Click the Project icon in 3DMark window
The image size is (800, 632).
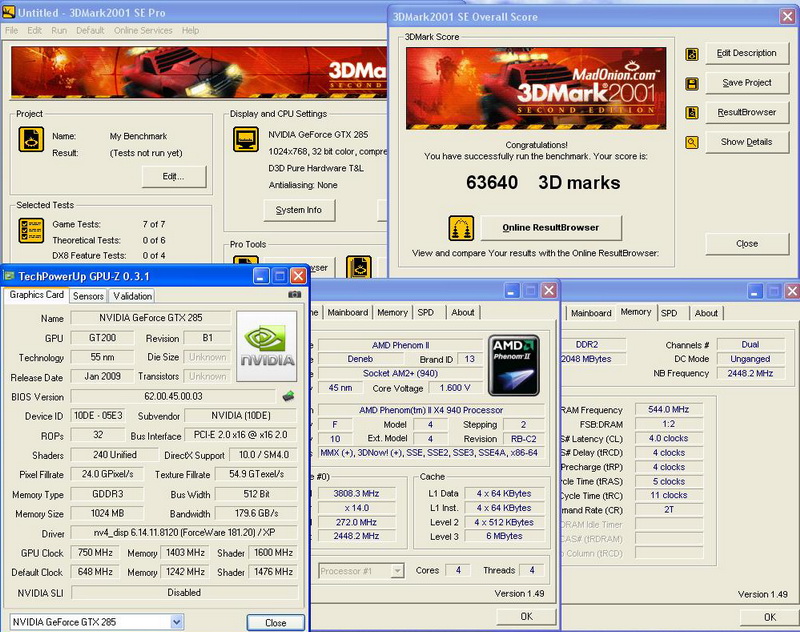tap(31, 139)
